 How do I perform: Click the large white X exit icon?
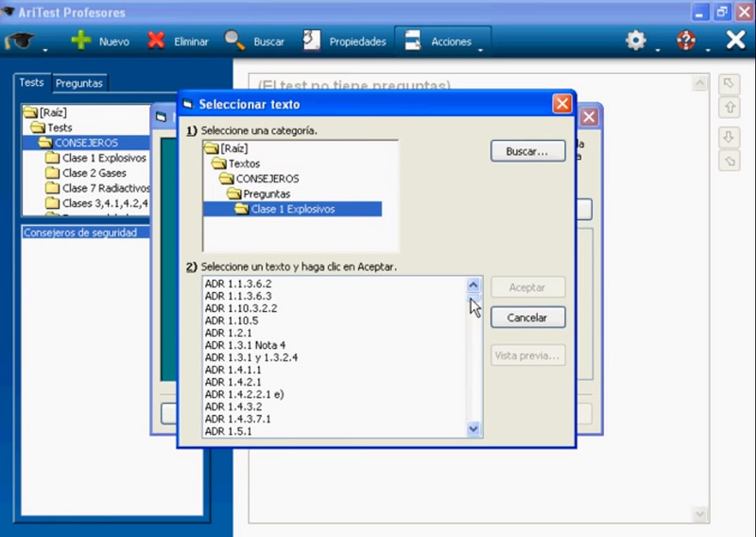pos(736,40)
